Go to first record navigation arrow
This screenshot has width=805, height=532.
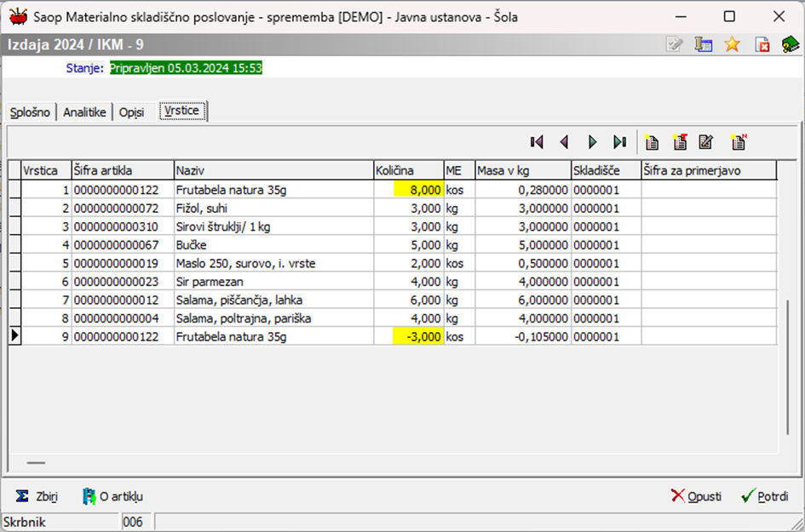click(x=537, y=142)
